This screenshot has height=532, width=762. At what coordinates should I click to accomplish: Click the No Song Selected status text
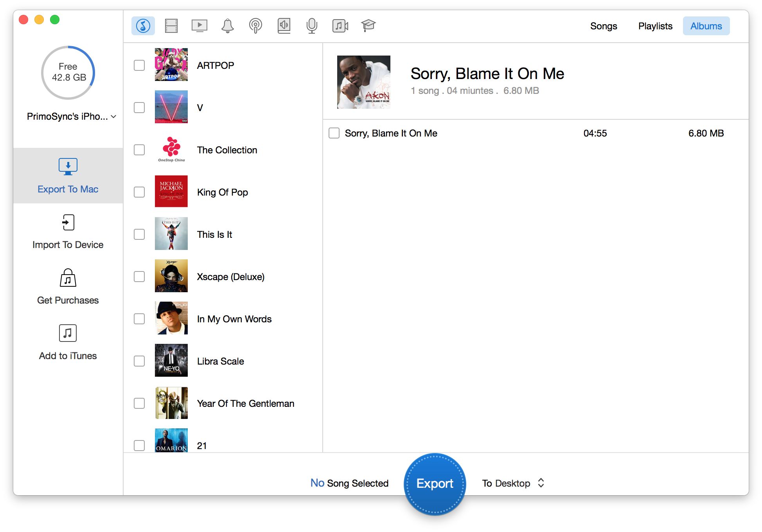pos(349,483)
